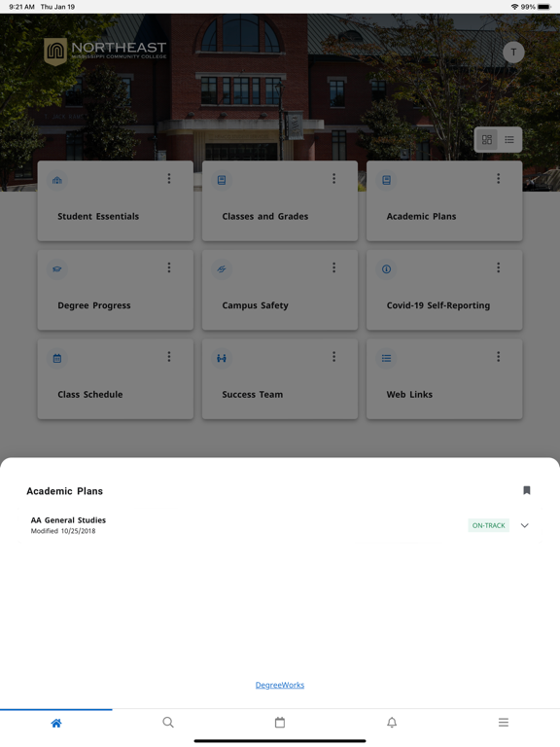The image size is (560, 747).
Task: Open the user profile avatar T
Action: 513,53
